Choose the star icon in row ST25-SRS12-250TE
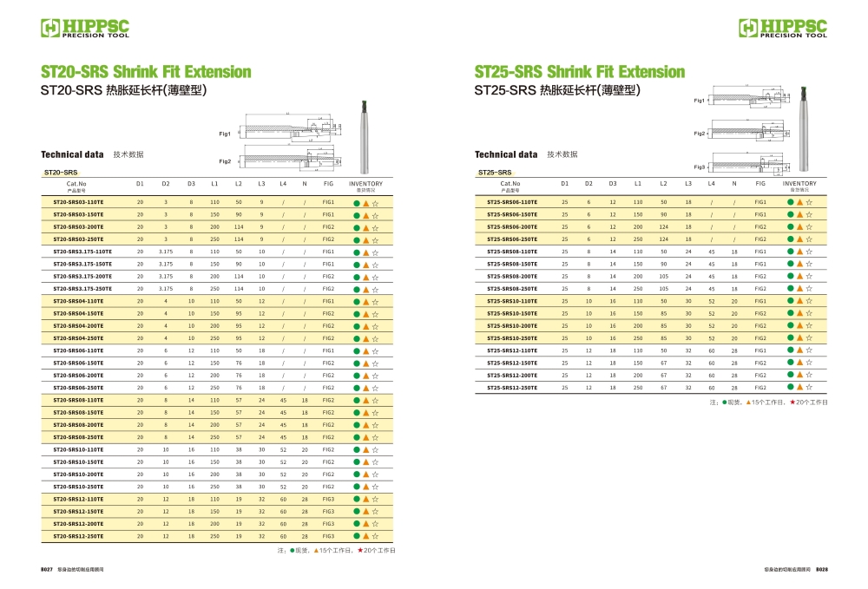 click(x=809, y=387)
